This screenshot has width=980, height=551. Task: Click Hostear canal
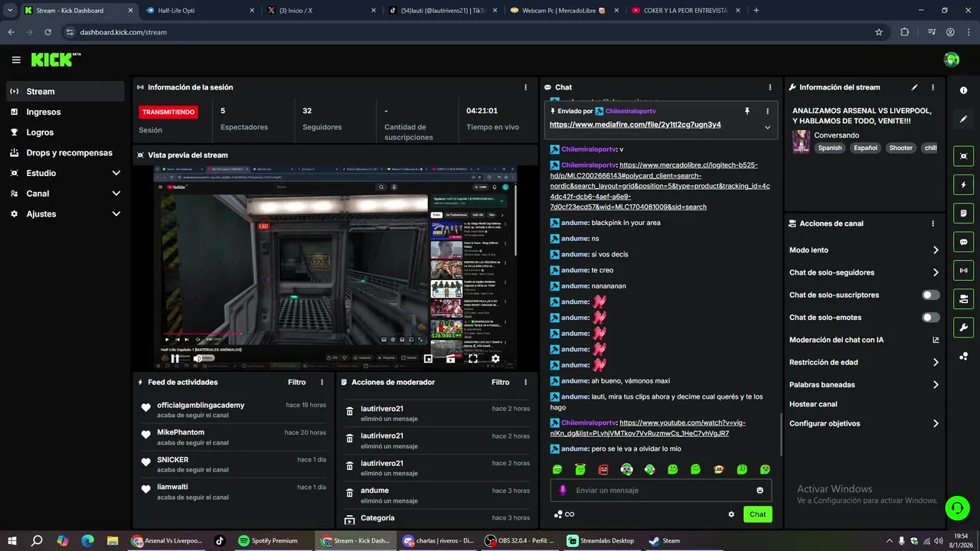[813, 404]
